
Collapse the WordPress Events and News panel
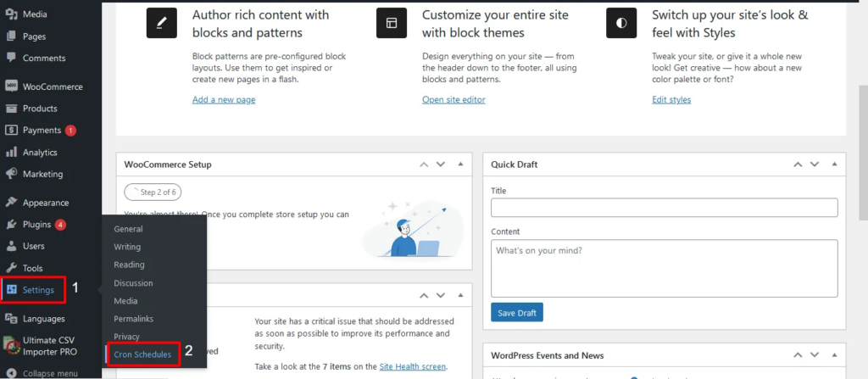834,355
